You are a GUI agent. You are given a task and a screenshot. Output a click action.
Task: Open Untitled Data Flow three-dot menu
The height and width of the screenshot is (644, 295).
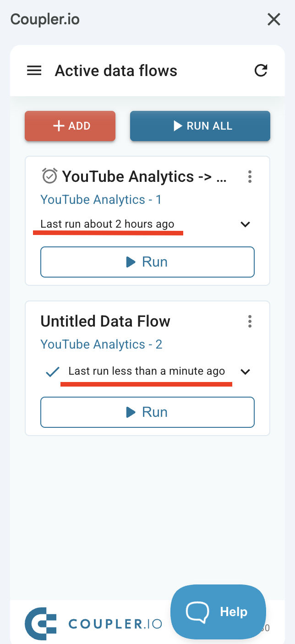pyautogui.click(x=250, y=321)
